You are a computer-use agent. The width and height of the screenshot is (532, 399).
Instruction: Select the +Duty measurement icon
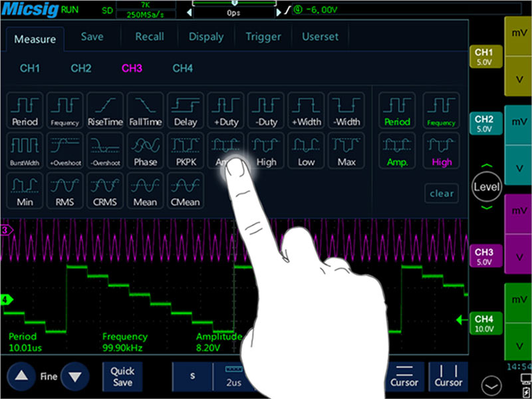pyautogui.click(x=225, y=110)
